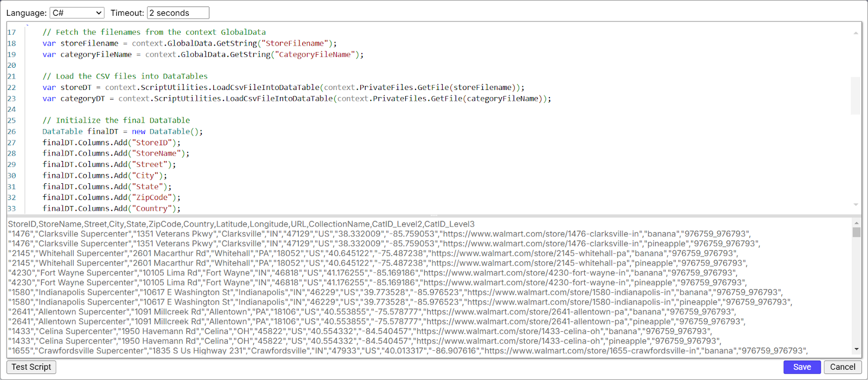Image resolution: width=868 pixels, height=380 pixels.
Task: Click the code editor's vertical scrollbar track
Action: point(856,152)
